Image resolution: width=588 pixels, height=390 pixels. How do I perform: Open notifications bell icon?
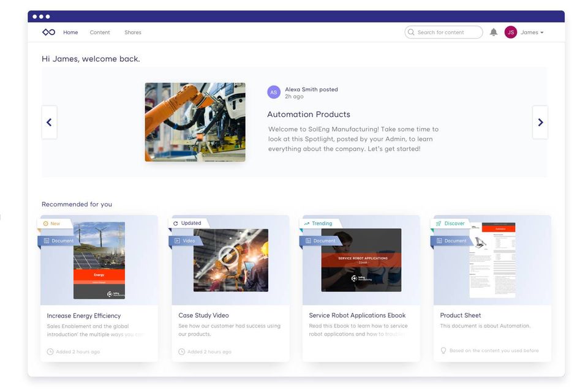click(x=494, y=32)
